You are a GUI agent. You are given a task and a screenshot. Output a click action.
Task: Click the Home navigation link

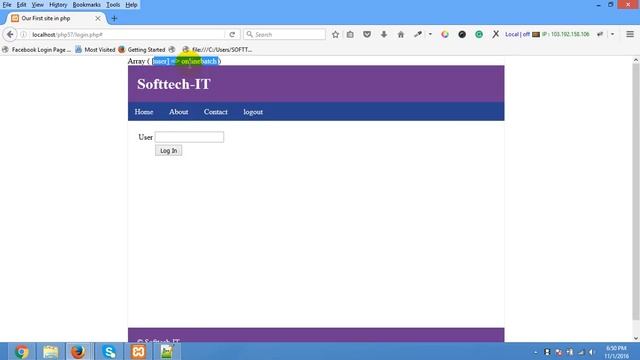pyautogui.click(x=144, y=111)
